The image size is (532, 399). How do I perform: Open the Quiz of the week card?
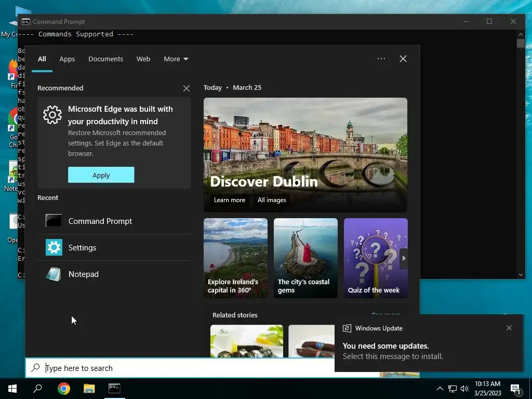pos(376,258)
